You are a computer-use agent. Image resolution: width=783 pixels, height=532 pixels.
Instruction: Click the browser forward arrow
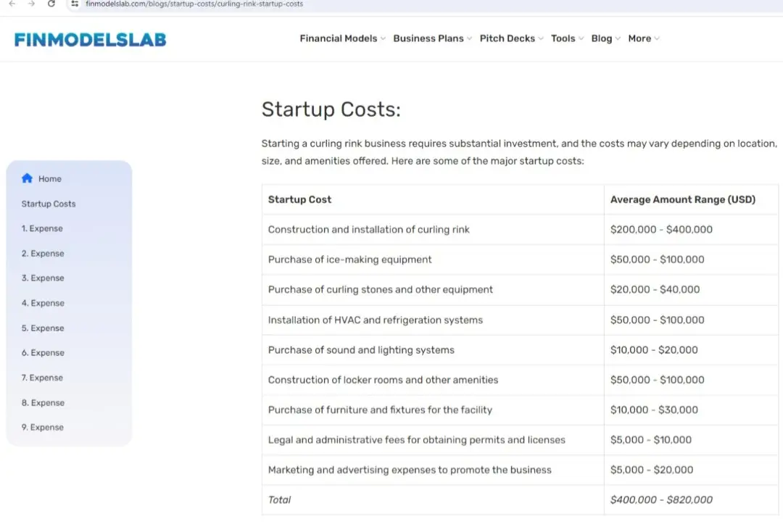(31, 4)
